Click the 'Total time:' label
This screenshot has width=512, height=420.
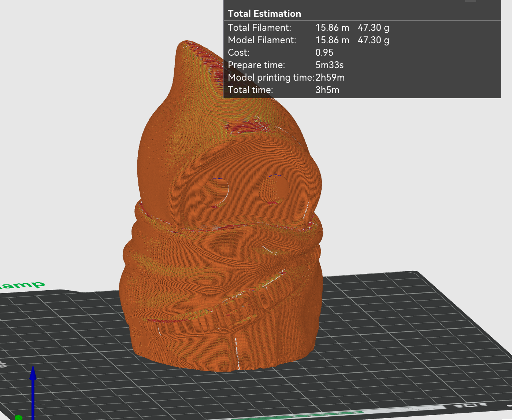click(250, 90)
